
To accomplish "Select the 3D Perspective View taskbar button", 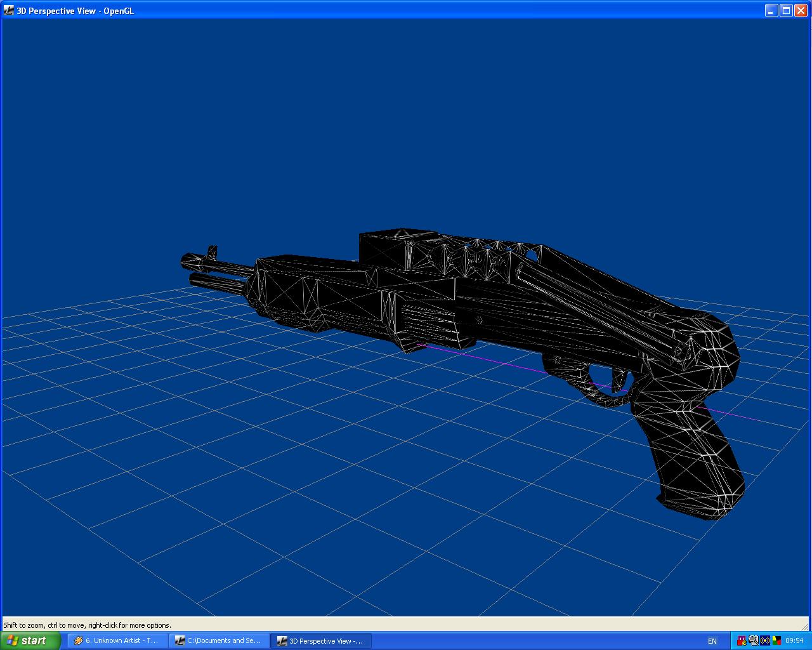I will [x=321, y=640].
